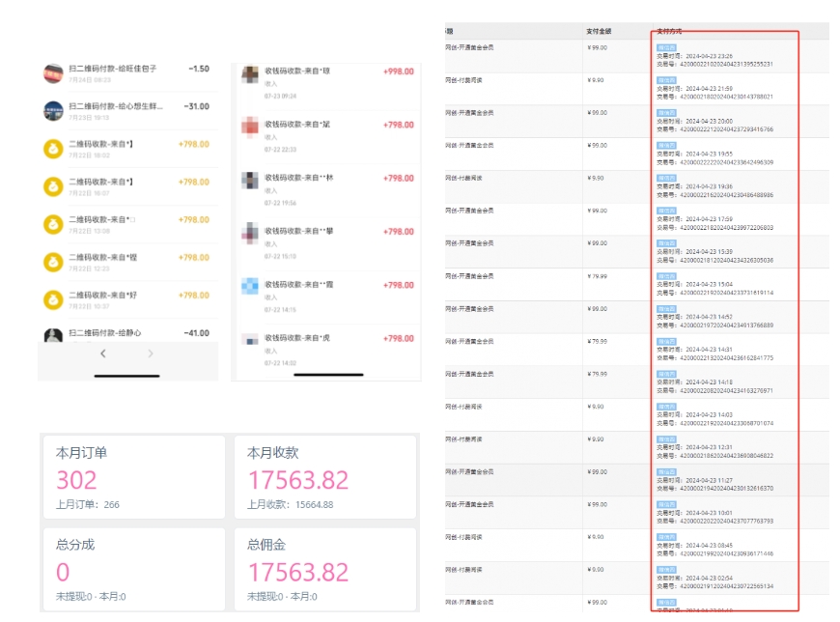The image size is (840, 622).
Task: Click the blurred avatar of the +998.00 income
Action: tap(249, 74)
